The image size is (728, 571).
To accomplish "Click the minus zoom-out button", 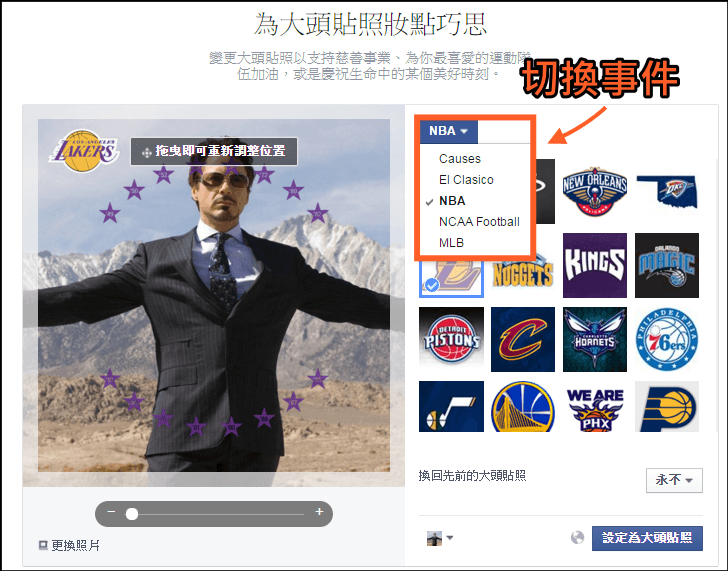I will 111,512.
